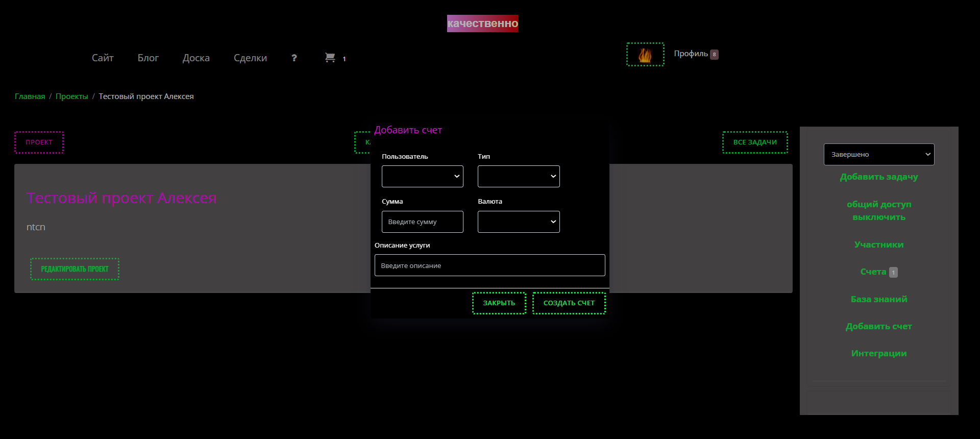The width and height of the screenshot is (980, 439).
Task: Open the shopping cart icon
Action: click(330, 58)
